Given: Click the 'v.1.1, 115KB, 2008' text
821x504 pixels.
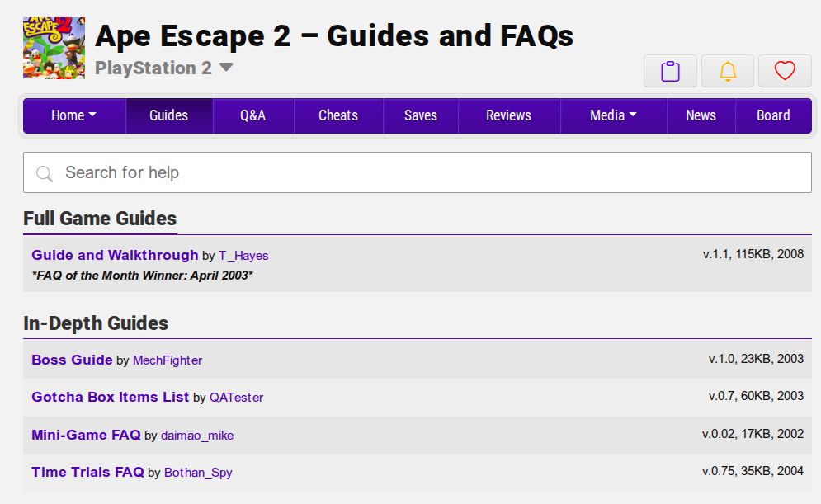Looking at the screenshot, I should pos(753,254).
